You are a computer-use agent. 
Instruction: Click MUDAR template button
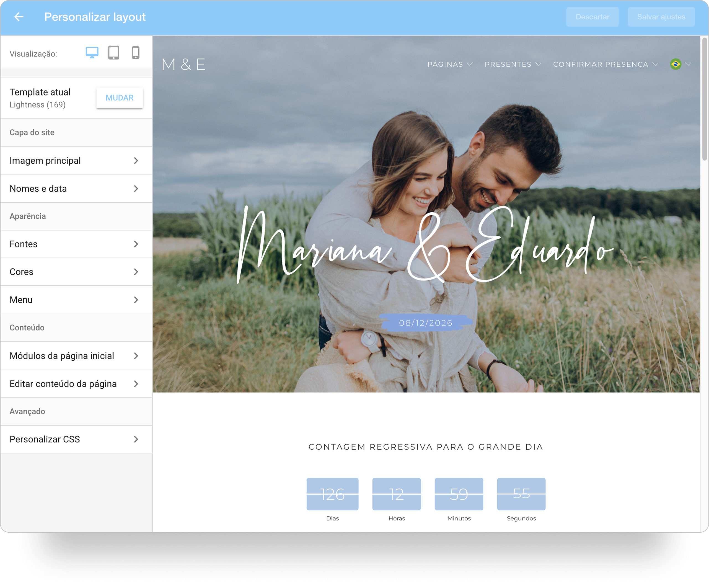120,98
